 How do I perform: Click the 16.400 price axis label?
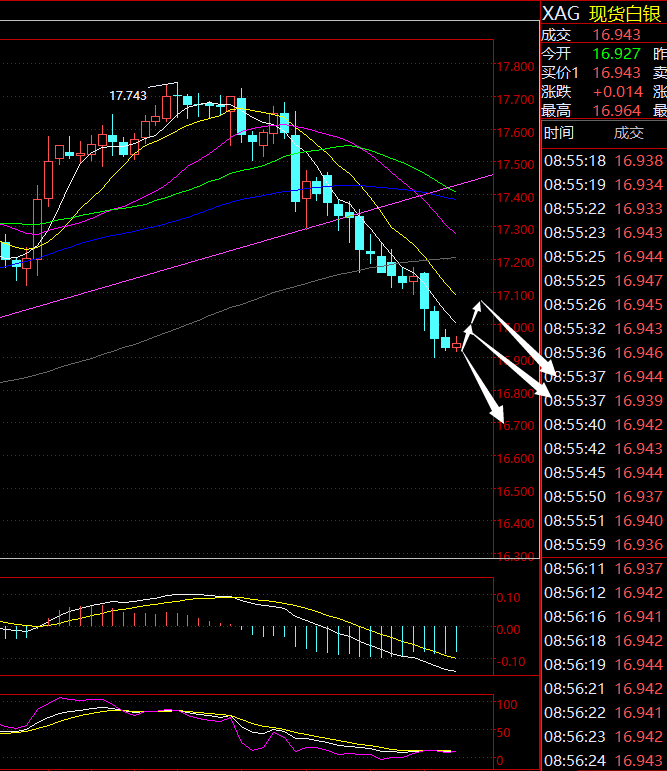515,524
